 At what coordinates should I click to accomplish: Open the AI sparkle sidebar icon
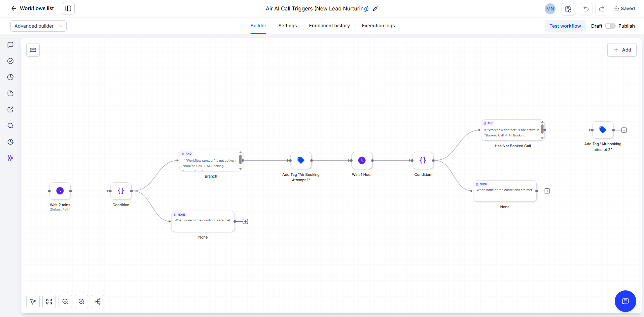pyautogui.click(x=10, y=158)
